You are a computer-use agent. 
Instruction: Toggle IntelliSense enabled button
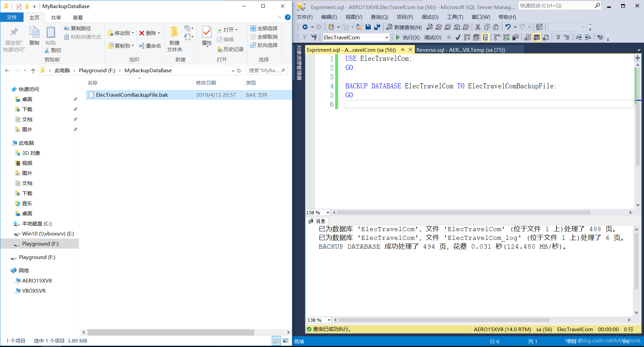point(485,37)
